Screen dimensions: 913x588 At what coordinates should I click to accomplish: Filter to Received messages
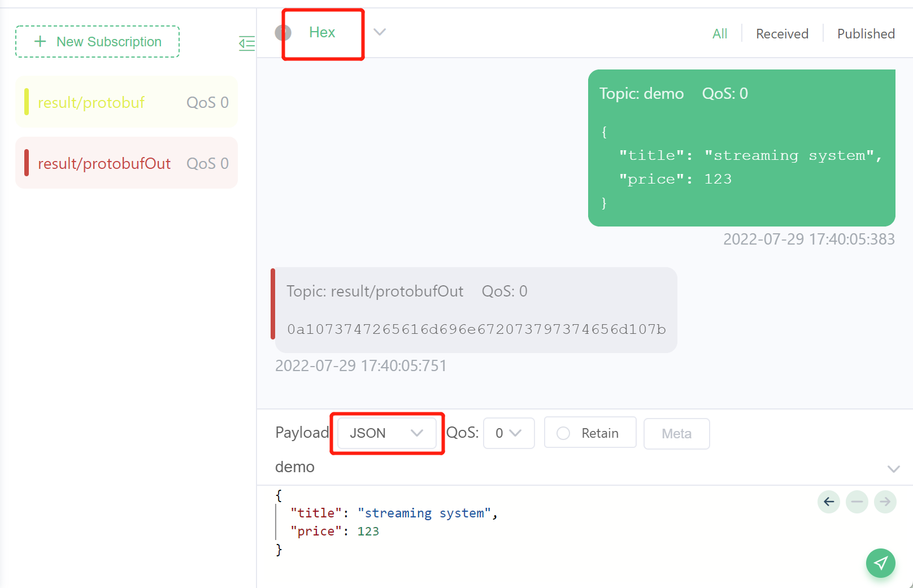782,34
